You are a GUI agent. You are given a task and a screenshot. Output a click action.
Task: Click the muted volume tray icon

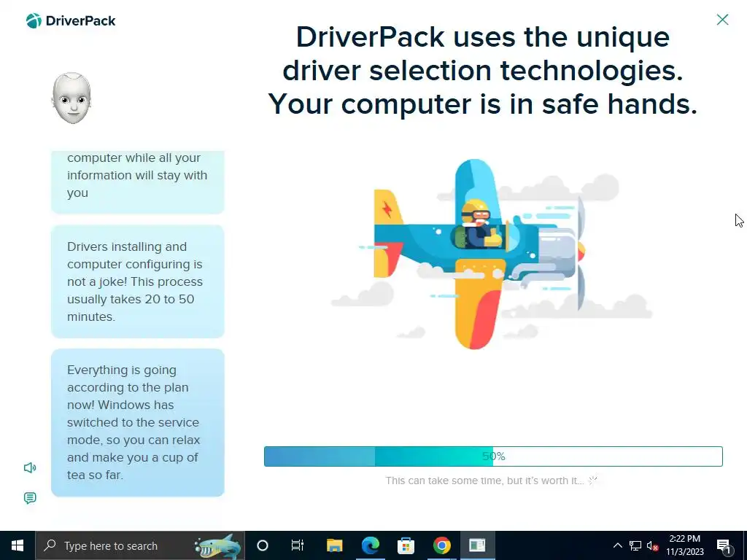pos(652,545)
